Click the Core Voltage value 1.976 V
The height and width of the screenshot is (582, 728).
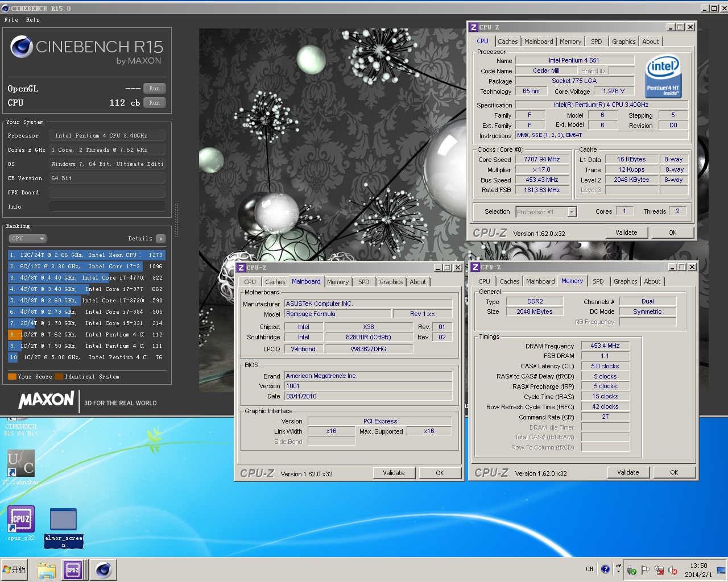click(x=614, y=91)
